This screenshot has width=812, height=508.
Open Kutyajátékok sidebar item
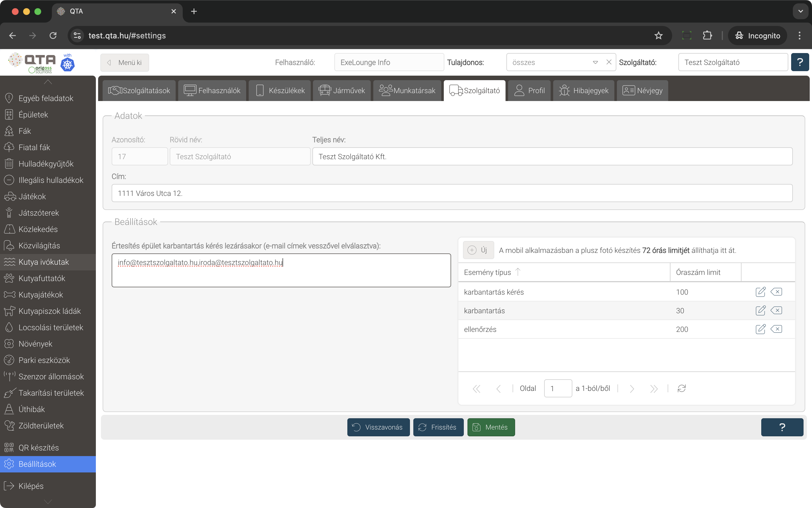(x=48, y=295)
